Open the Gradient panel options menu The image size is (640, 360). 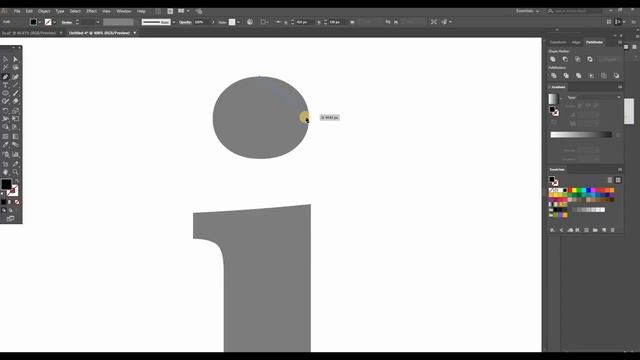click(620, 87)
